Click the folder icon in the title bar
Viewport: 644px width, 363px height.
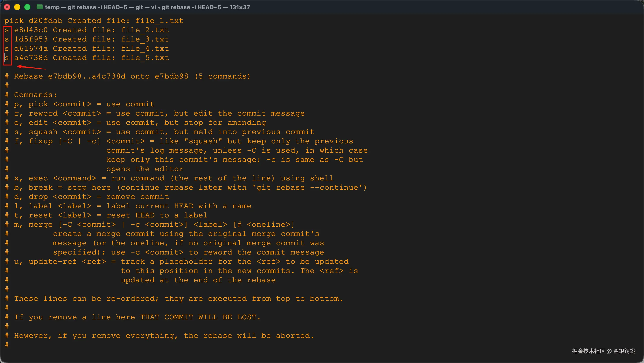click(39, 7)
